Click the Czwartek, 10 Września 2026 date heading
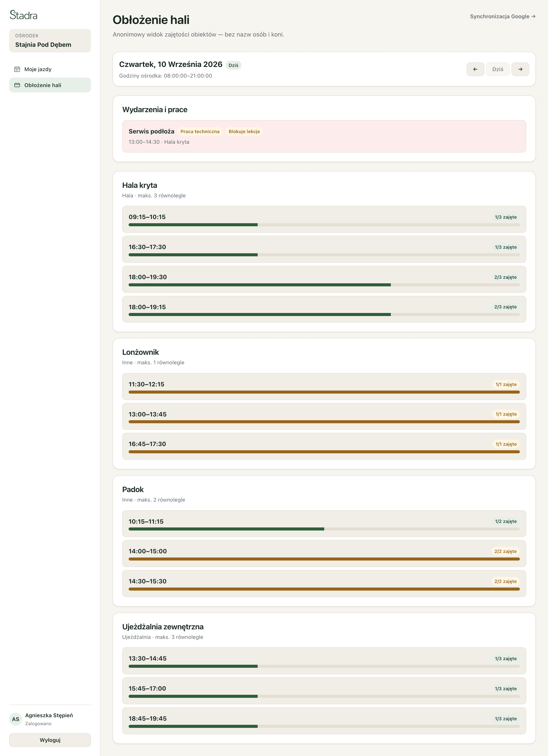This screenshot has width=548, height=756. tap(171, 64)
